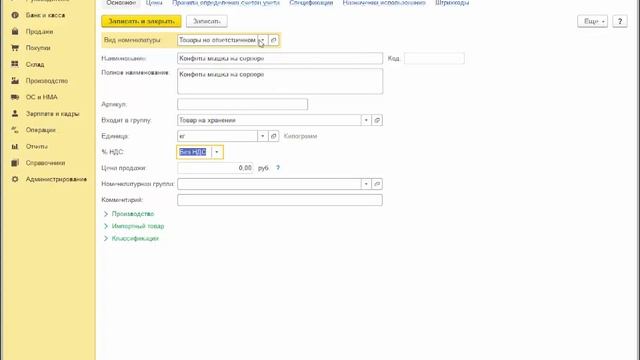Click the Полное наименование text area
Image resolution: width=640 pixels, height=360 pixels.
click(280, 81)
